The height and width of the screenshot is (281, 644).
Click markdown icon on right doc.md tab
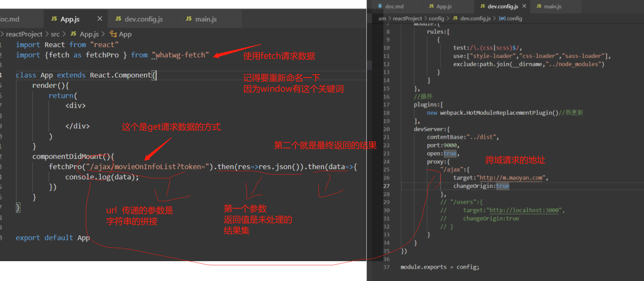tap(380, 6)
